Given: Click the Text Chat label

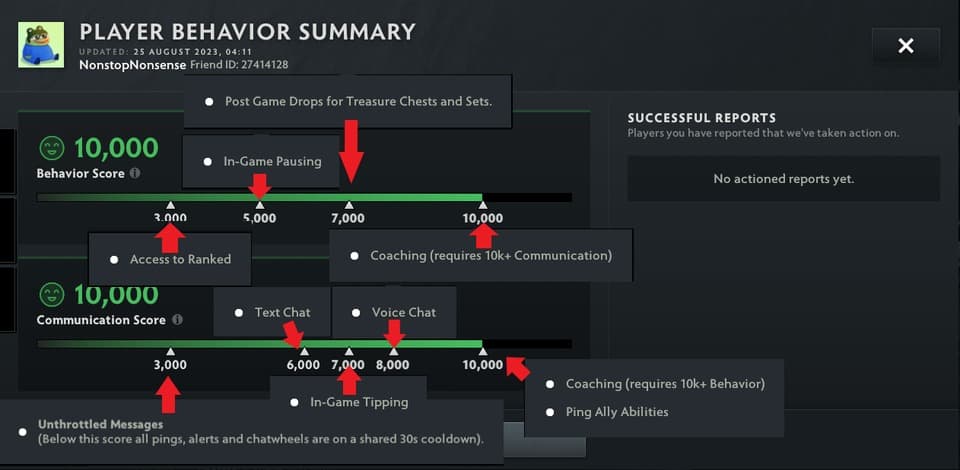Looking at the screenshot, I should coord(282,312).
